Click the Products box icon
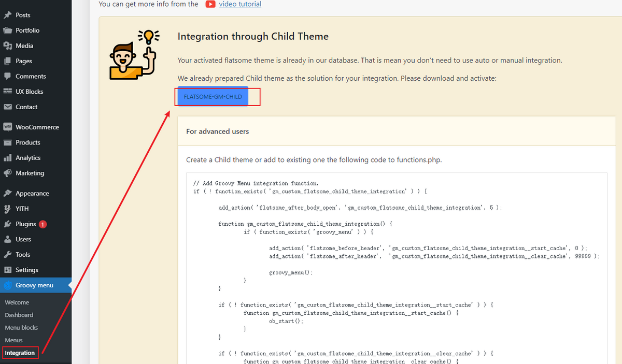 [7, 142]
